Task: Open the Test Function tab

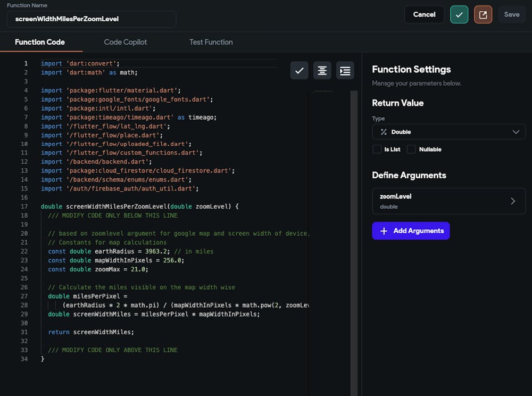Action: (x=211, y=42)
